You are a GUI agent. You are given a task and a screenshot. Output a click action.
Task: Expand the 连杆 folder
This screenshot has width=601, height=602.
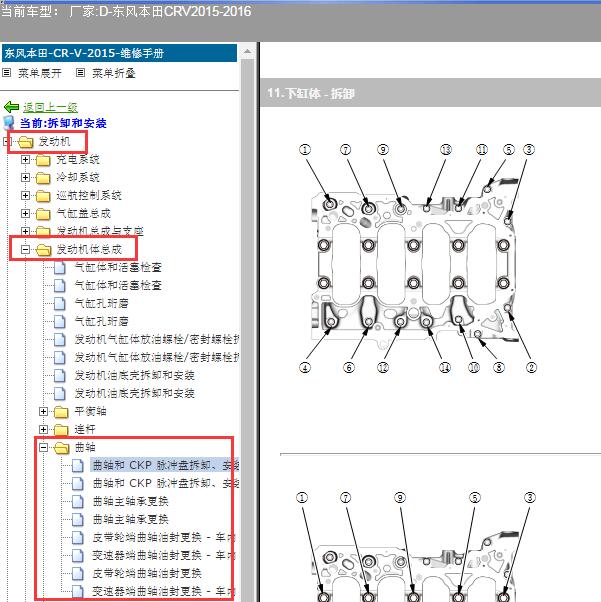pyautogui.click(x=43, y=429)
